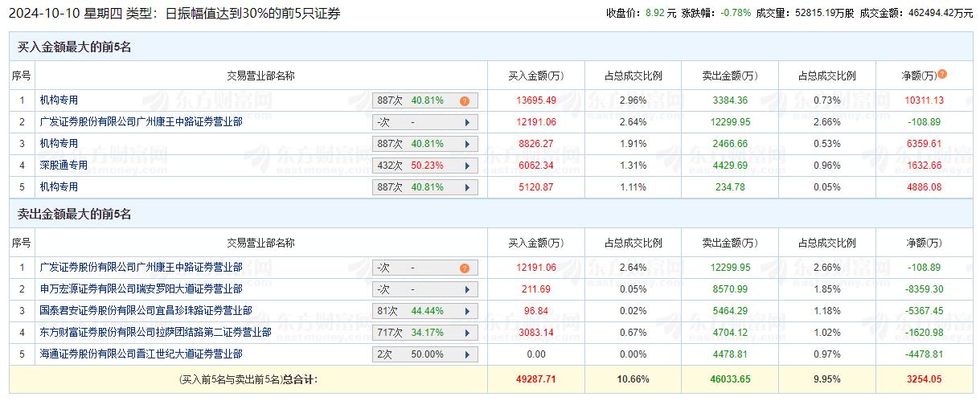The width and height of the screenshot is (980, 401).
Task: Select the 卖出金额最大的前5名 section header
Action: coord(75,215)
